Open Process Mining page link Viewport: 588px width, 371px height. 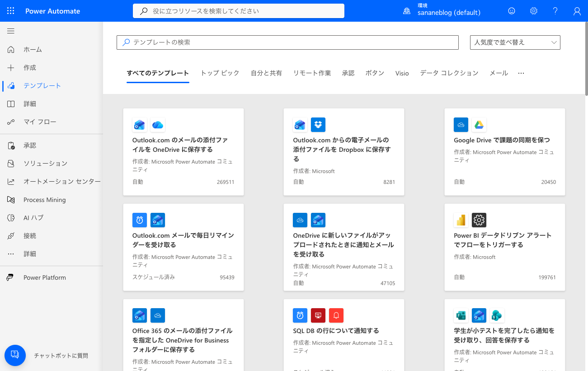coord(44,200)
